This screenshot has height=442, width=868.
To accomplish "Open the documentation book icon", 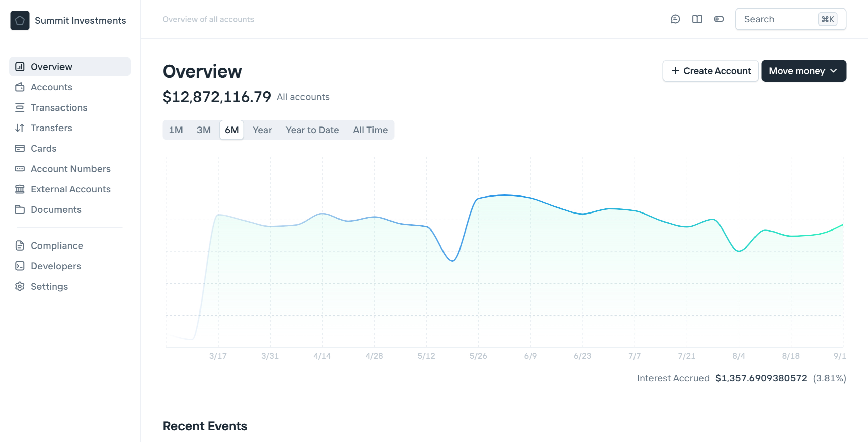I will (697, 19).
